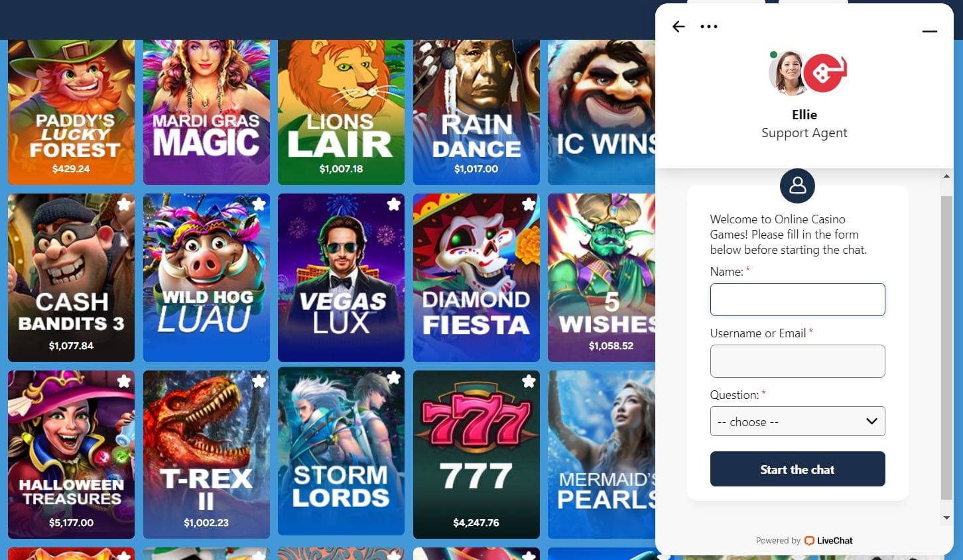Screen dimensions: 963x560
Task: Toggle favorite star on Vegas Lux
Action: tap(394, 204)
